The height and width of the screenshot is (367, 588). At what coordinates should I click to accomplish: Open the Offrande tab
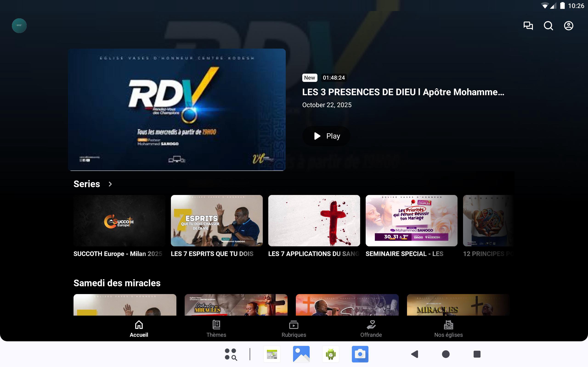(x=371, y=329)
